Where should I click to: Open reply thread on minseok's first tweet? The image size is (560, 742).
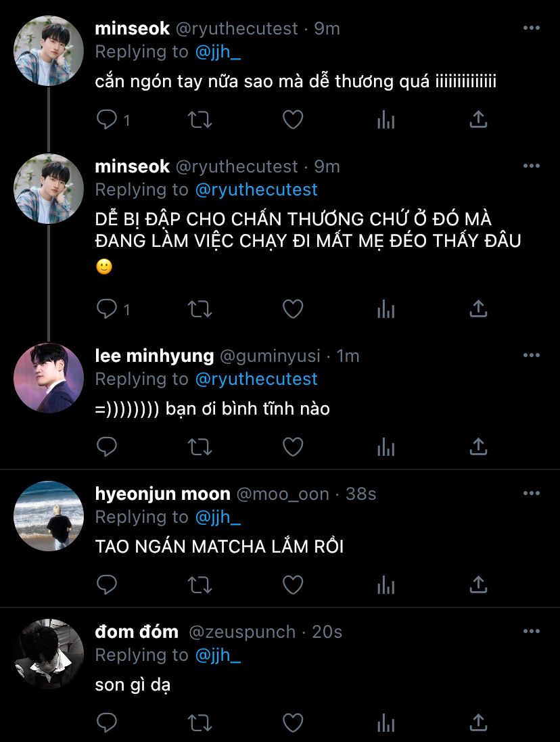113,120
